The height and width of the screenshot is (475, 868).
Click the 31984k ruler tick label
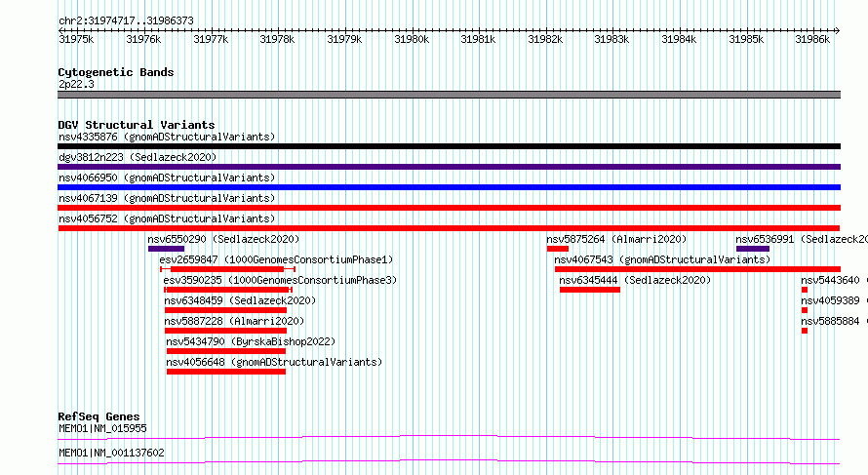point(679,39)
